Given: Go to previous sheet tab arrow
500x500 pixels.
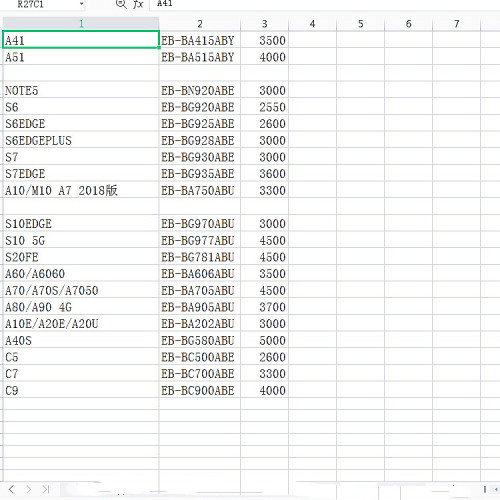Looking at the screenshot, I should [12, 489].
